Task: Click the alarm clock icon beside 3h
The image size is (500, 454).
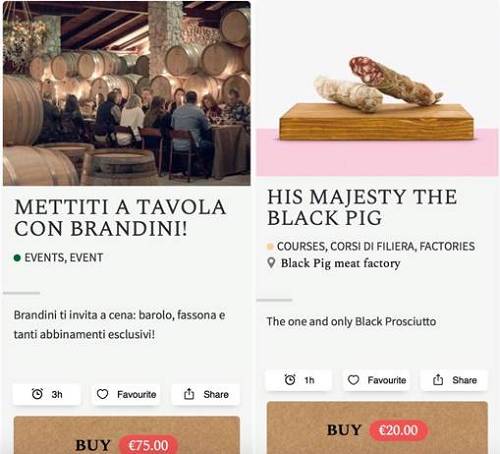Action: (37, 394)
